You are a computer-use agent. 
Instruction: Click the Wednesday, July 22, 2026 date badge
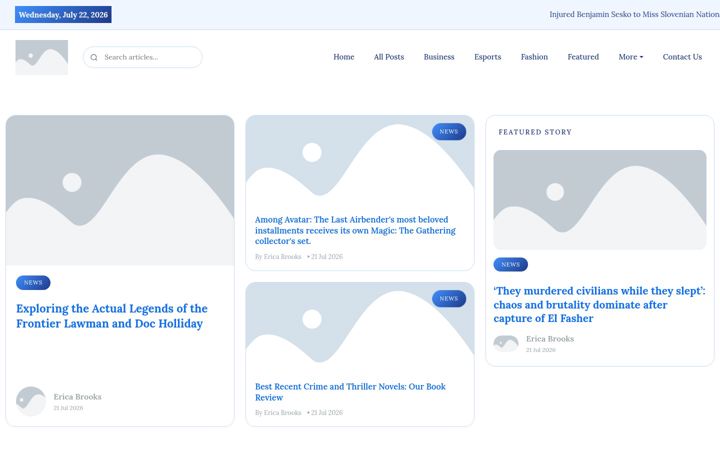point(63,15)
